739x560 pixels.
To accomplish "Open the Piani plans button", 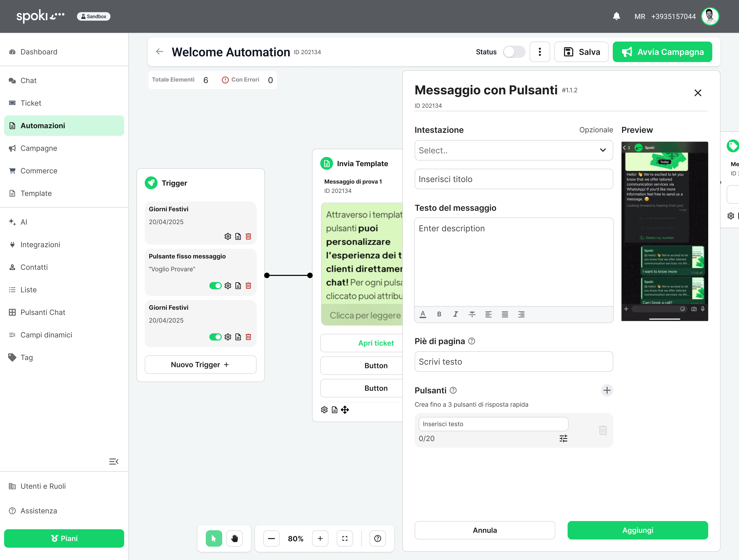I will [64, 538].
